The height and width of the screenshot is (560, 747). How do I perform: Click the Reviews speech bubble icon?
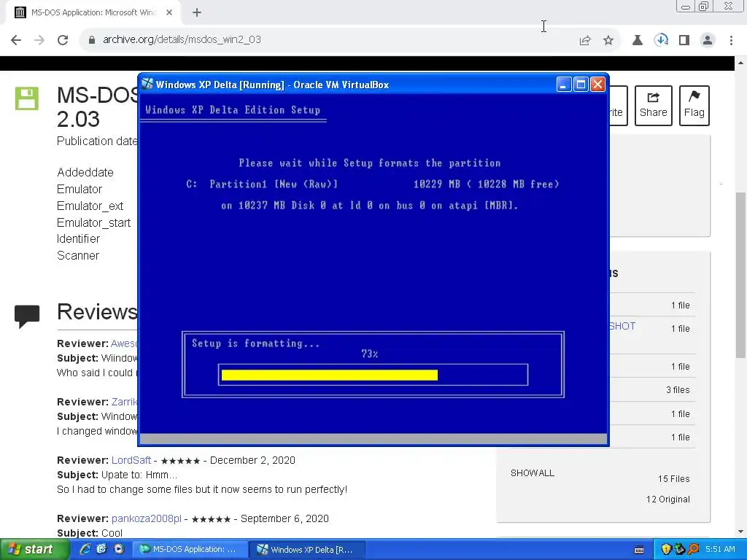[x=27, y=316]
